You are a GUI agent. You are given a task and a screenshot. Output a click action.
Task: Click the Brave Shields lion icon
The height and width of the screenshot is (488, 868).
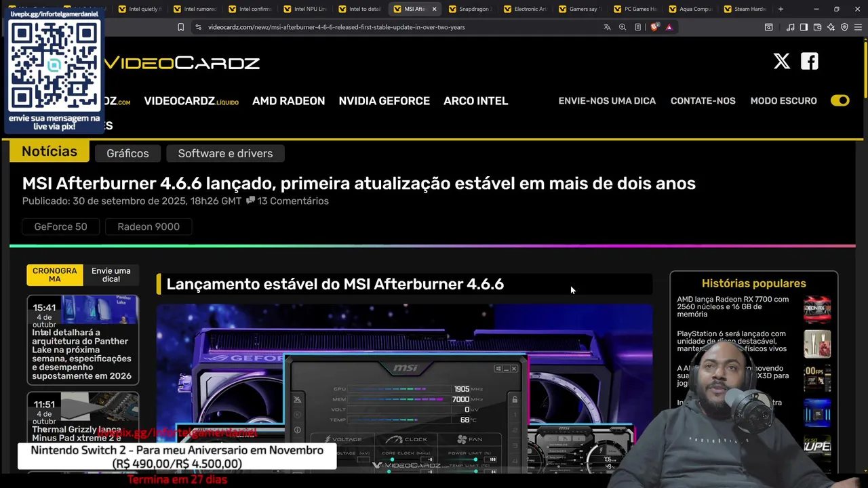(x=654, y=27)
